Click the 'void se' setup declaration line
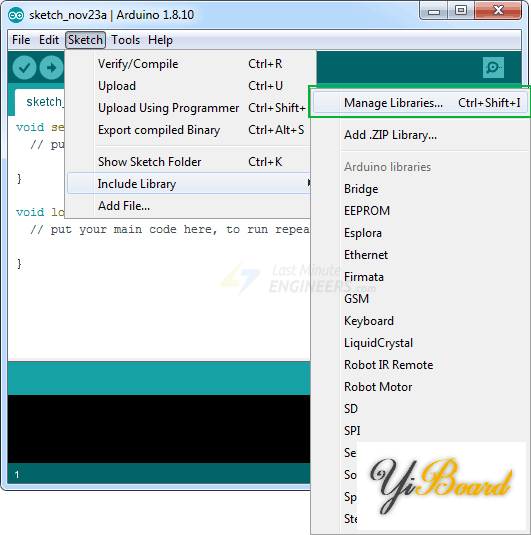The image size is (531, 535). [40, 127]
